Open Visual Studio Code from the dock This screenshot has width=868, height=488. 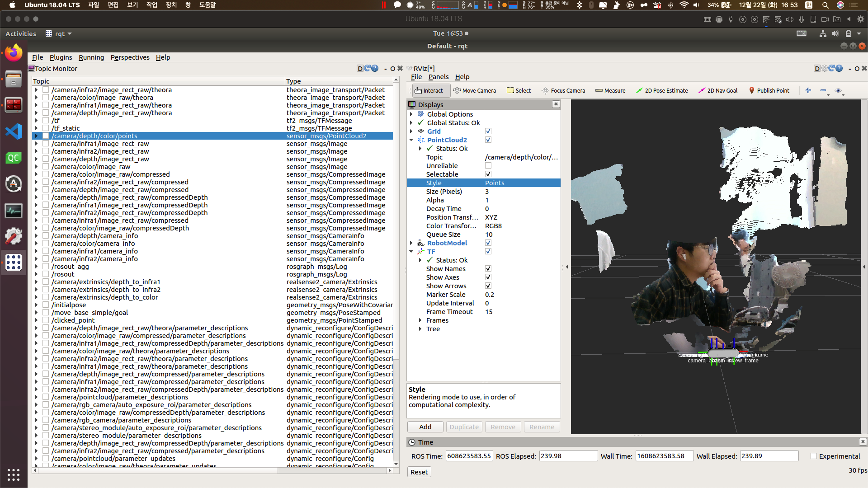14,131
